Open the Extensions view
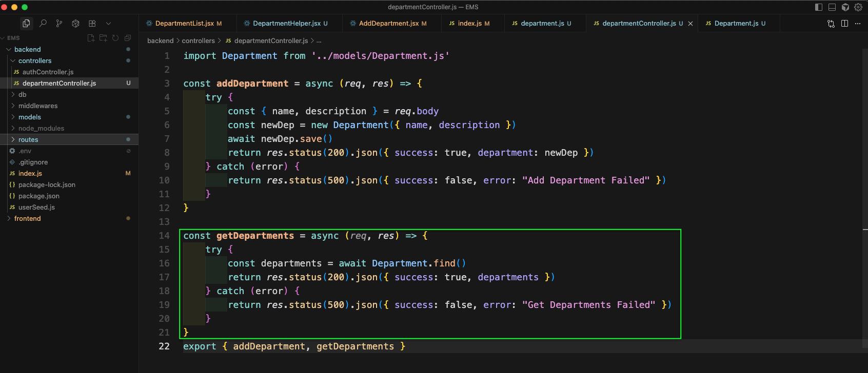The image size is (868, 373). click(x=92, y=24)
